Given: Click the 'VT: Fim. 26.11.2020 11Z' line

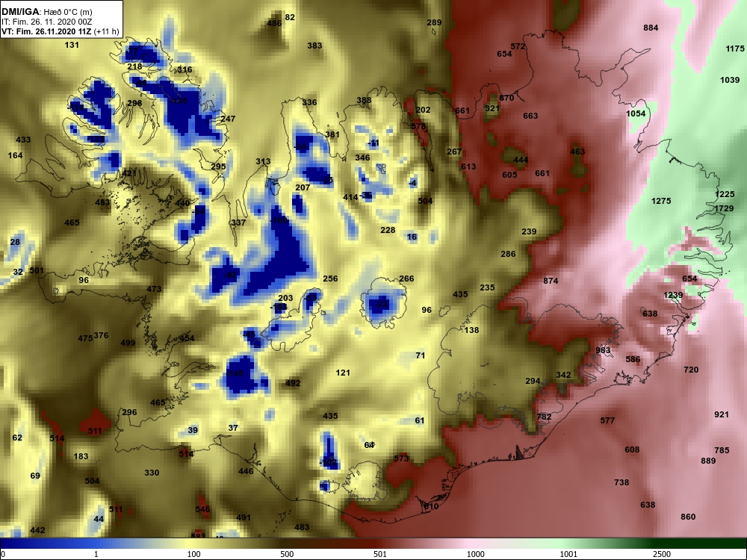Looking at the screenshot, I should tap(60, 32).
